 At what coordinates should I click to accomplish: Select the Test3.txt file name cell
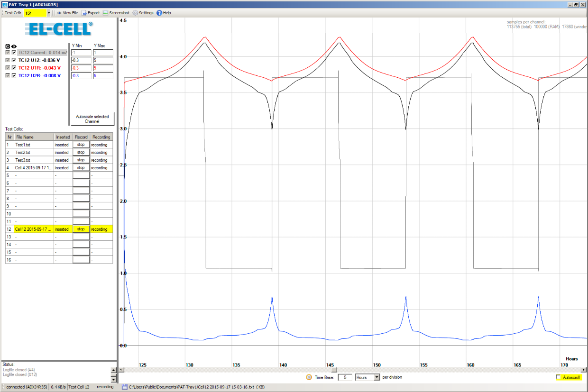34,160
